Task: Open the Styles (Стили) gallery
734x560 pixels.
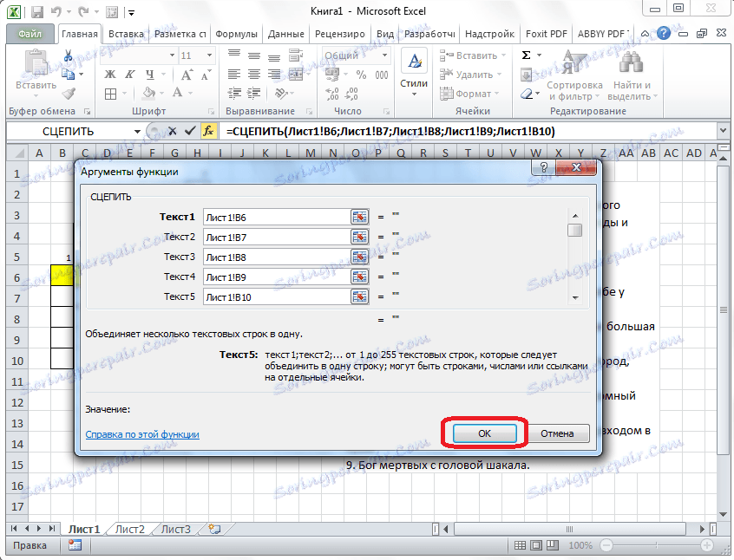Action: click(414, 74)
